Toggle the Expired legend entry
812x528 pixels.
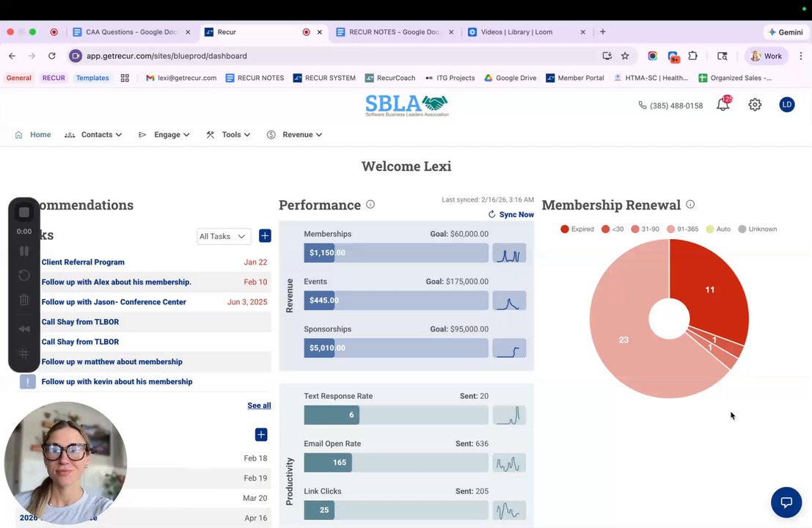[577, 229]
